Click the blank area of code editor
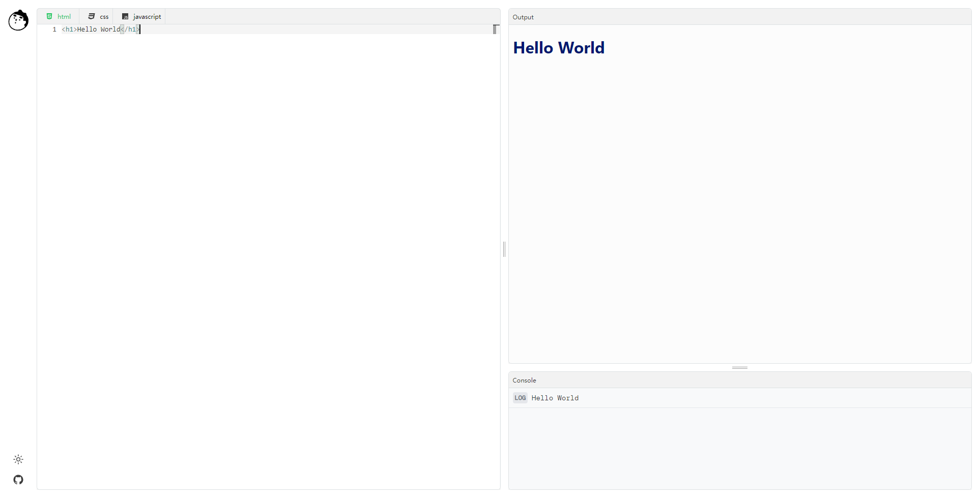Image resolution: width=980 pixels, height=498 pixels. tap(269, 254)
